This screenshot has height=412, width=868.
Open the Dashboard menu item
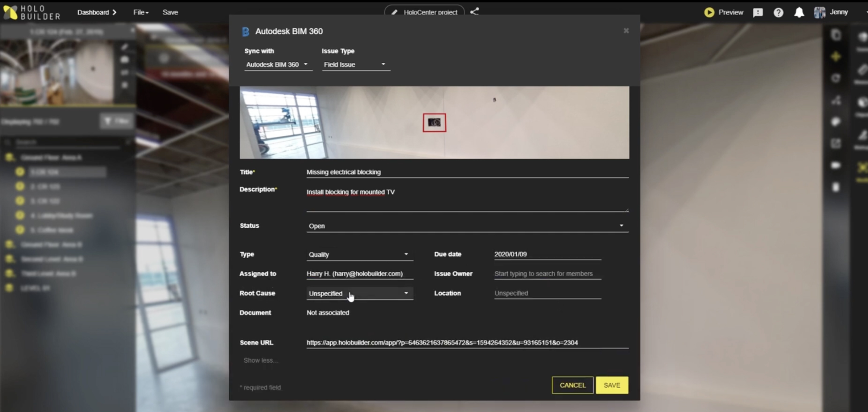tap(97, 12)
